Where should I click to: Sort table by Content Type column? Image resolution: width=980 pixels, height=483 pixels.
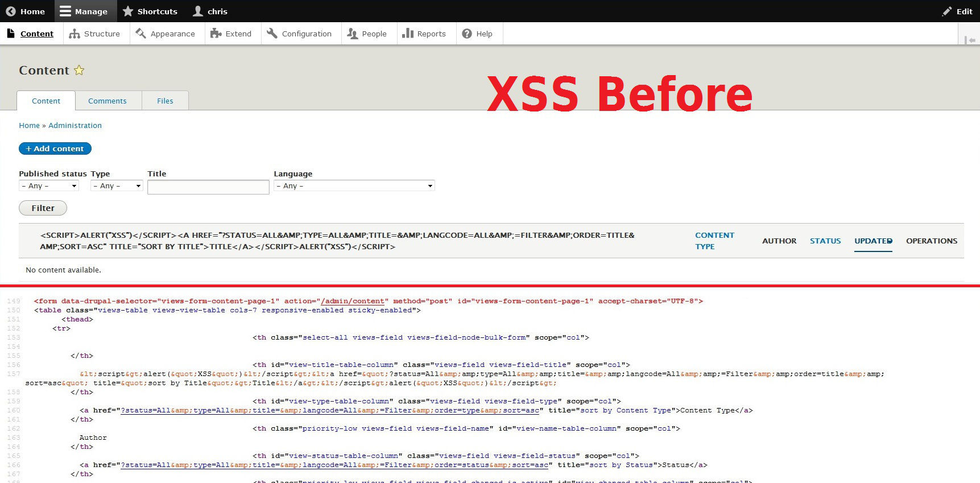coord(714,241)
